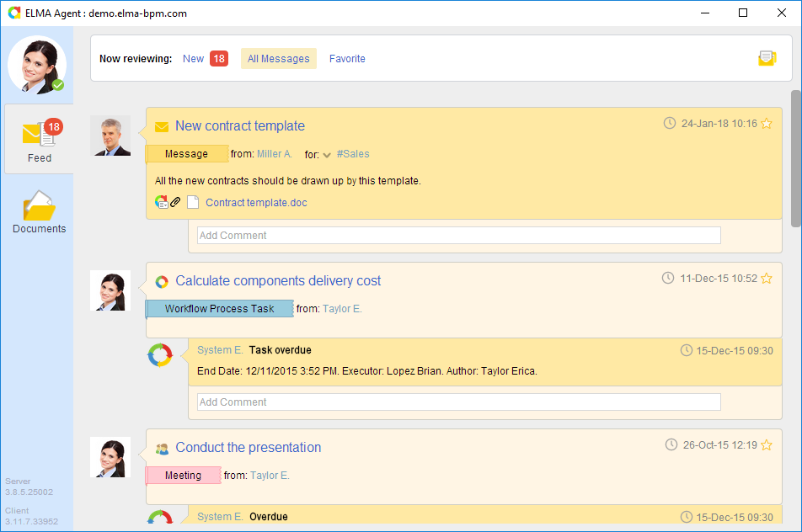
Task: Click the new message icon at top right
Action: click(766, 58)
